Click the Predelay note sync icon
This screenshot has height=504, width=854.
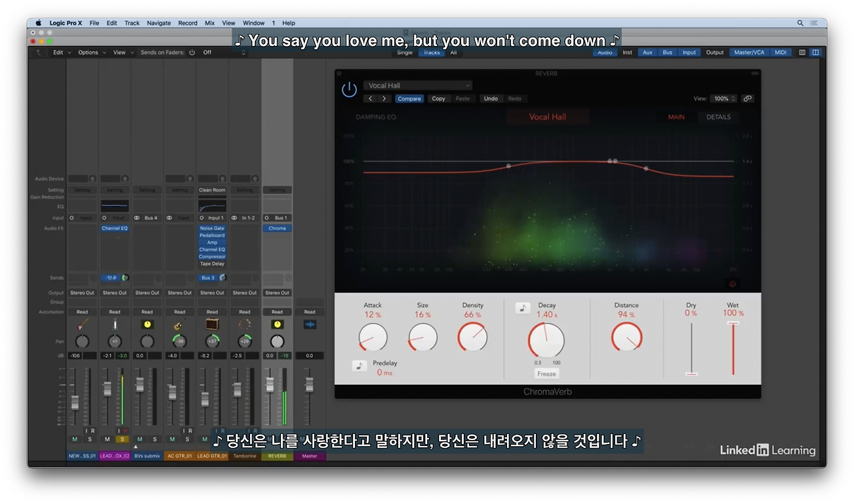(360, 365)
